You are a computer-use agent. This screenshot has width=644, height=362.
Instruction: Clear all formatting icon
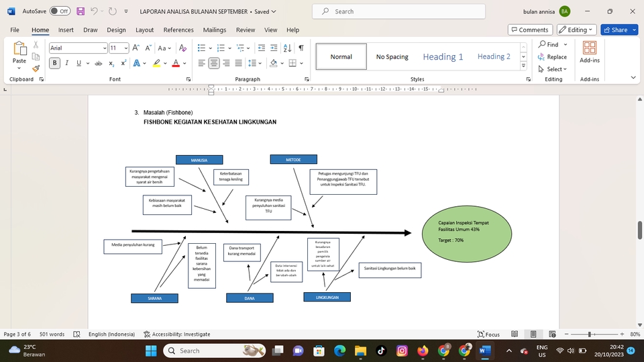(182, 48)
